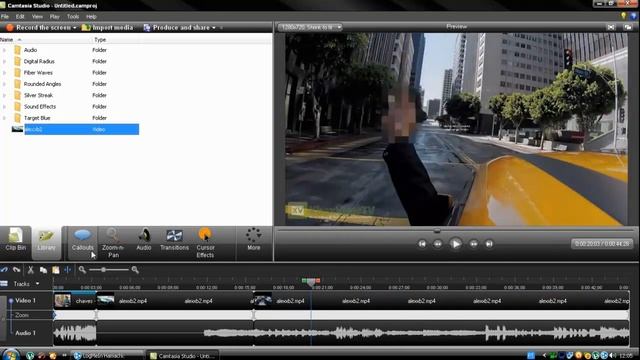Detach the preview window icon
The height and width of the screenshot is (360, 640).
[628, 27]
